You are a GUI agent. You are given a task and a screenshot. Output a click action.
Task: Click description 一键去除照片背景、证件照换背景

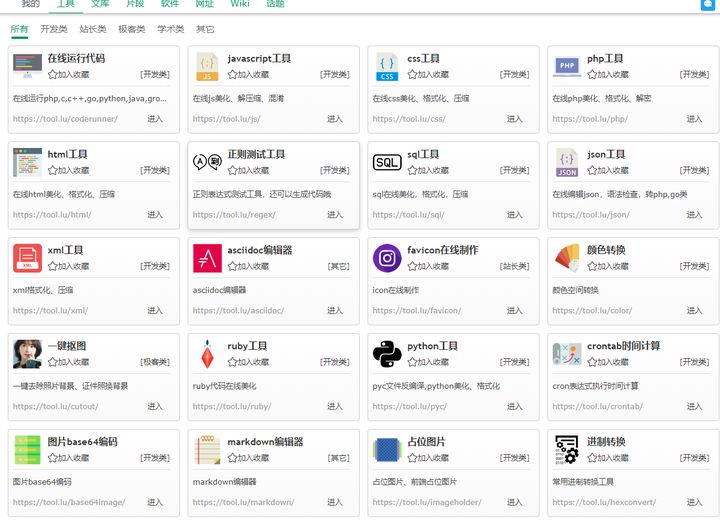71,386
